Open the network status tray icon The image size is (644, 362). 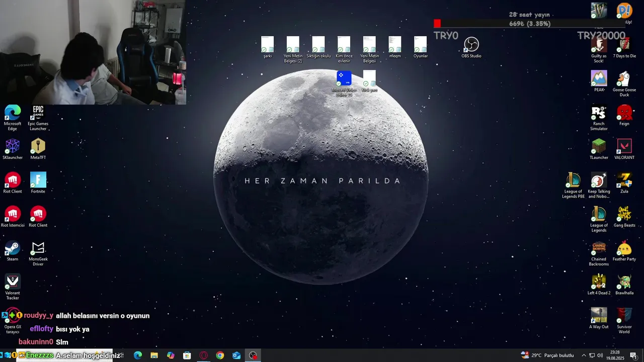click(592, 355)
